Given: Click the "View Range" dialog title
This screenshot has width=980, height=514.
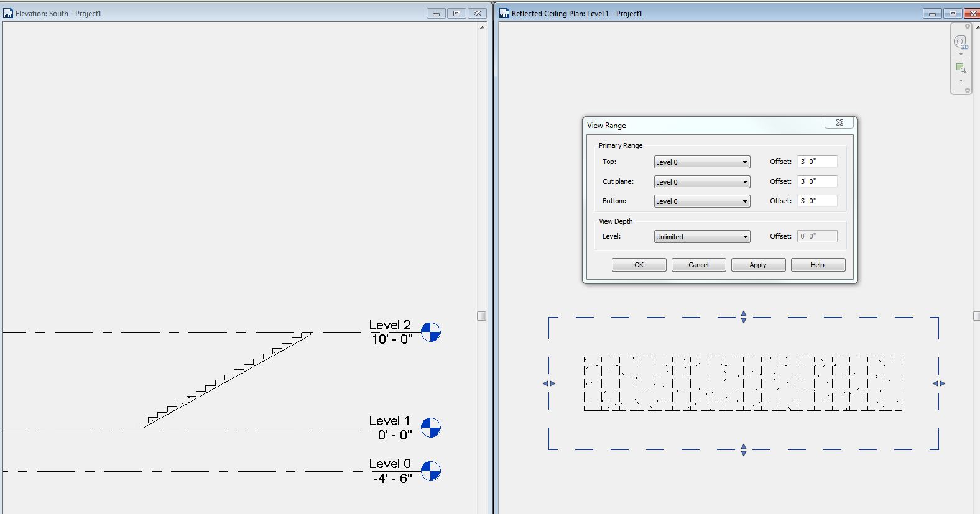Looking at the screenshot, I should coord(606,126).
